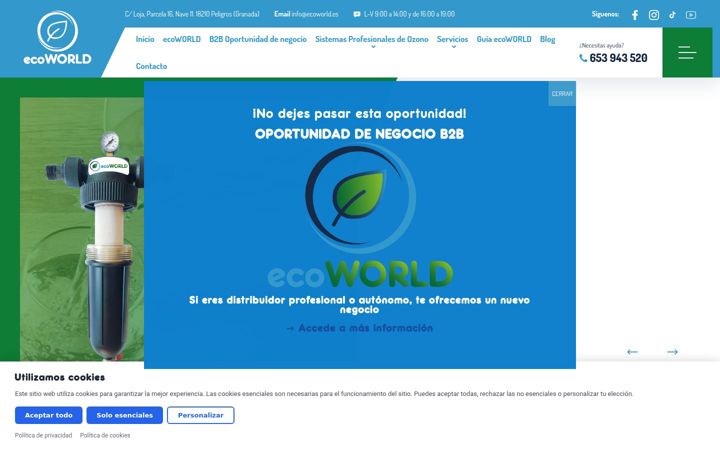This screenshot has height=450, width=720.
Task: Click Aceptar todo cookies button
Action: pyautogui.click(x=49, y=415)
